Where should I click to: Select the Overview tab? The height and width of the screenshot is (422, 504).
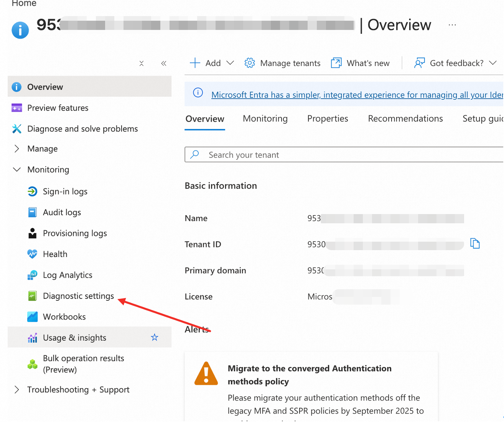pos(205,119)
